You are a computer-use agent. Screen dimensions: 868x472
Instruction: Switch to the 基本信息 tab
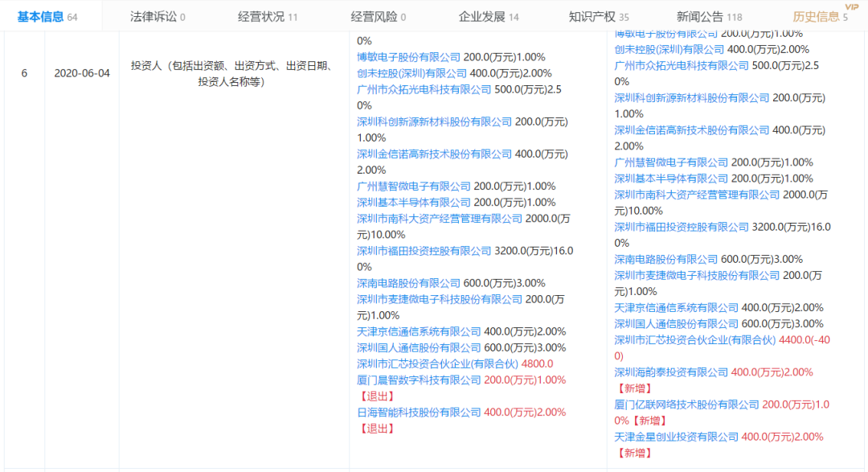click(x=47, y=17)
